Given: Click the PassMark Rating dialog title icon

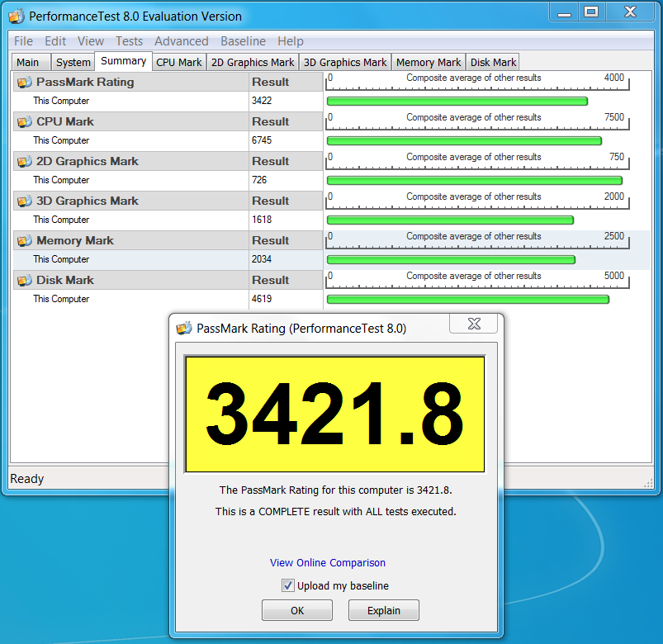Looking at the screenshot, I should click(x=184, y=328).
